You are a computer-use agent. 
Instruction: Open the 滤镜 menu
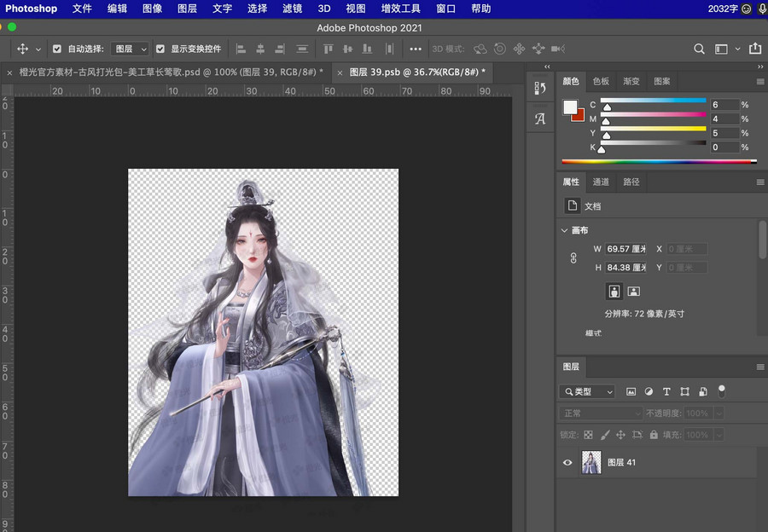coord(291,9)
